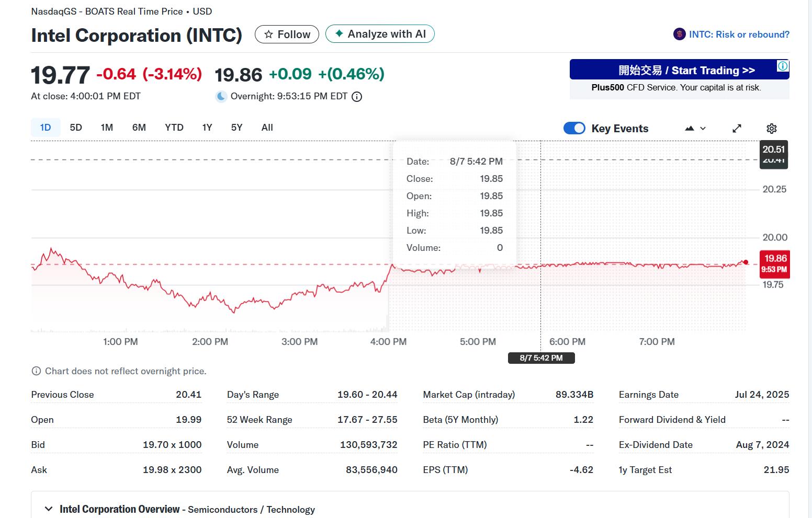Select the 5Y range tab
The width and height of the screenshot is (812, 518).
tap(236, 128)
